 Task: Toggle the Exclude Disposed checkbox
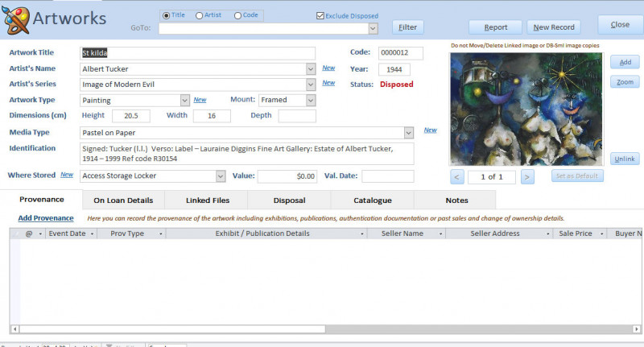click(x=320, y=15)
